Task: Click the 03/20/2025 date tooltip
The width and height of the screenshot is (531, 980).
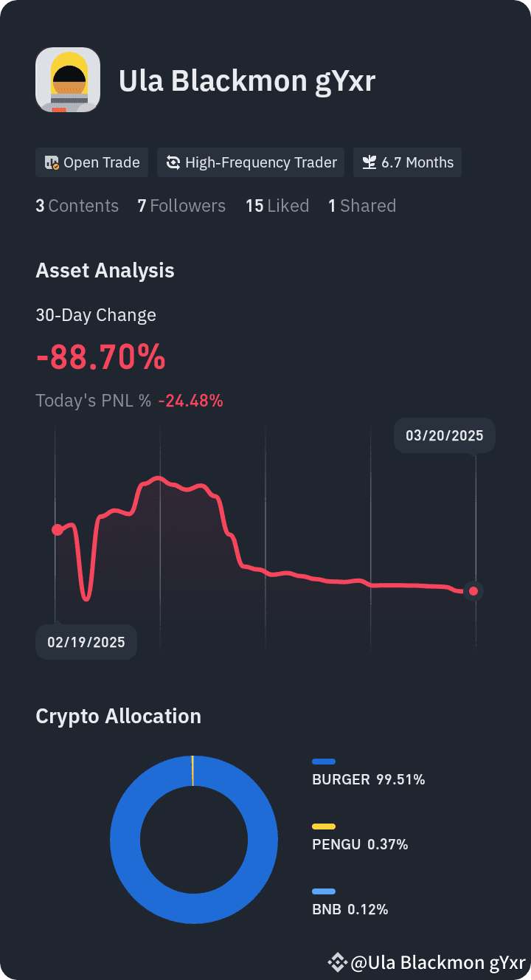Action: [x=445, y=435]
